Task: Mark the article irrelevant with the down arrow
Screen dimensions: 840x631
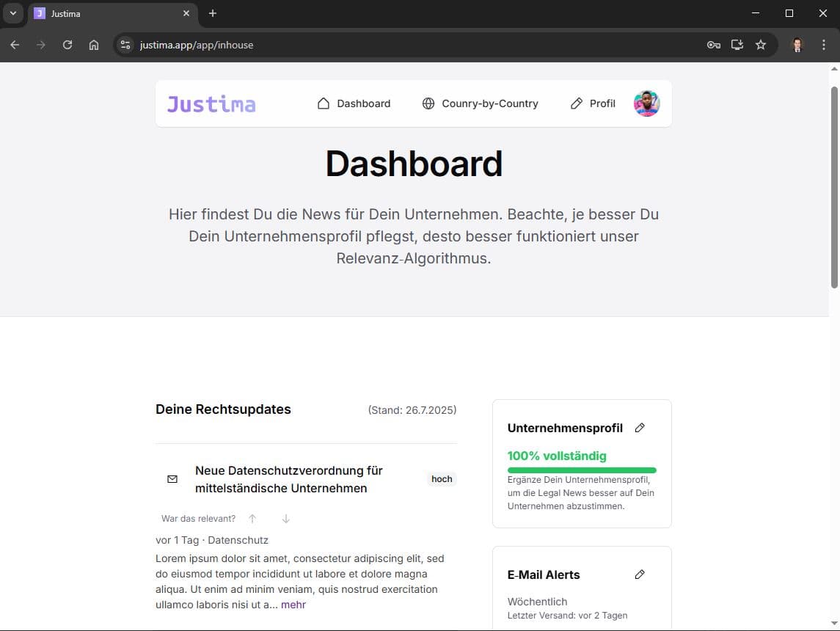Action: tap(285, 518)
